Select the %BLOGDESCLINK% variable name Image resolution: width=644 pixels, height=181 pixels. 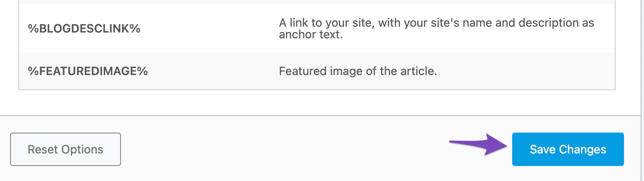tap(84, 28)
